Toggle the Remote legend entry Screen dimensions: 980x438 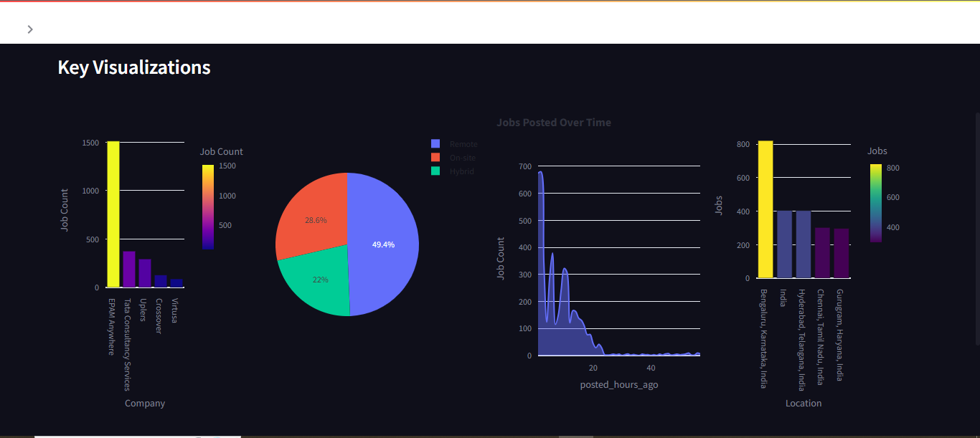click(x=463, y=144)
